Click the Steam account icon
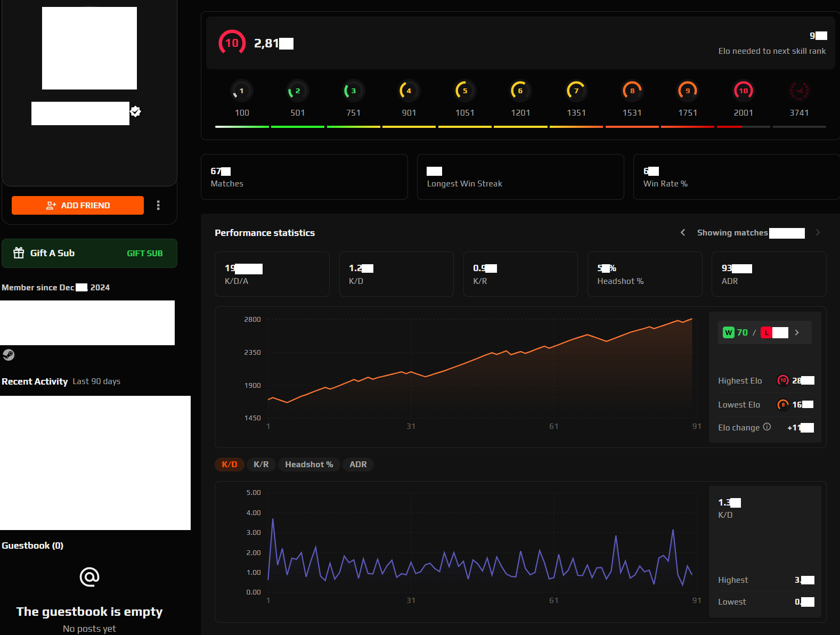840x635 pixels. pos(9,355)
